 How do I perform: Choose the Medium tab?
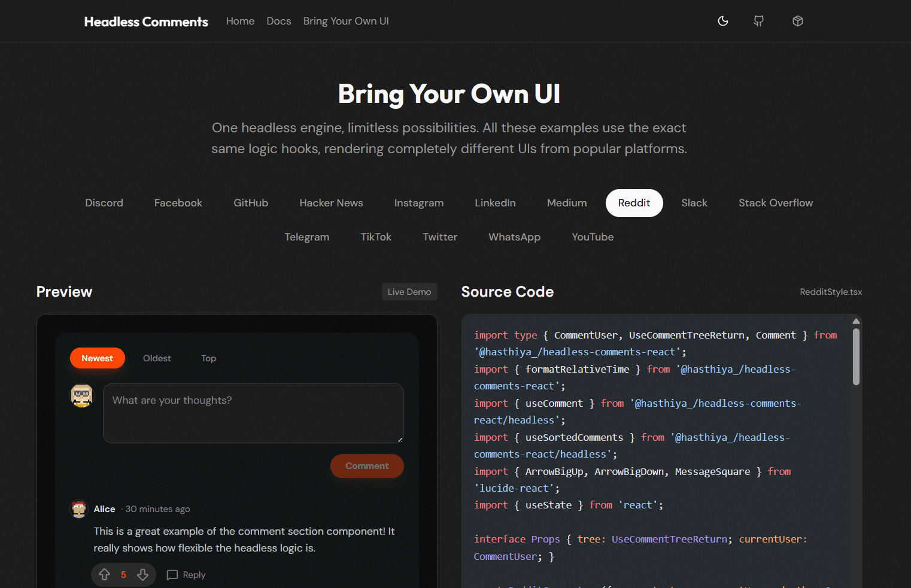(x=567, y=203)
